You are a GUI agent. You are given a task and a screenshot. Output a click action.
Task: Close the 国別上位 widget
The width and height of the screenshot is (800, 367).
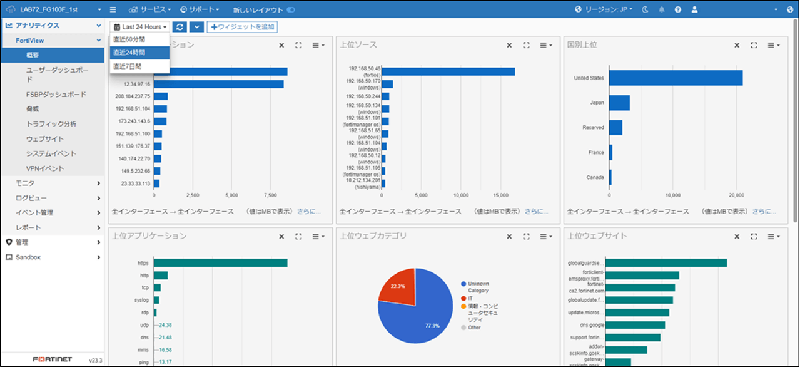[x=737, y=45]
